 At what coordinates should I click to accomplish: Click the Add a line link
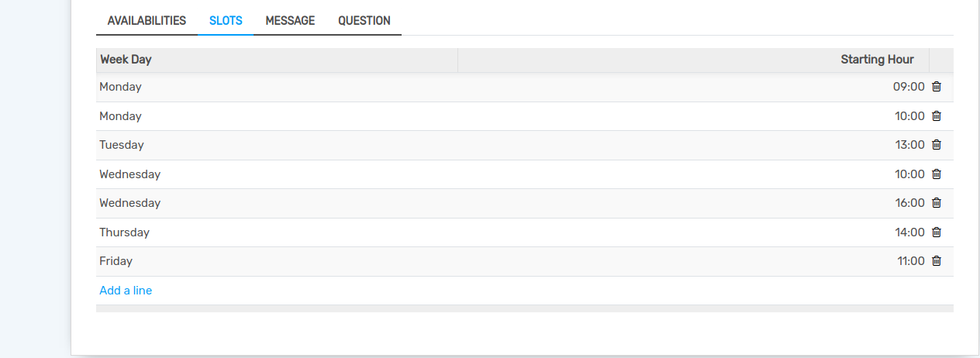click(126, 291)
